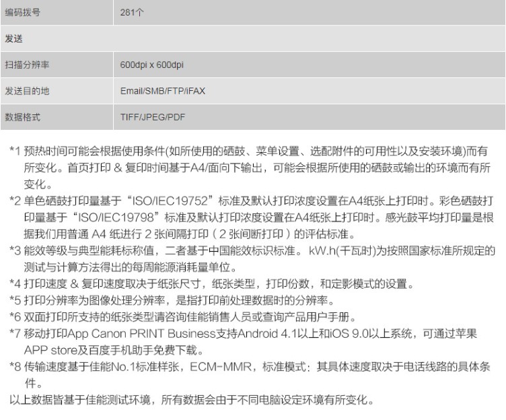Click the 'APP store及百度手机助手' line
Image resolution: width=506 pixels, height=420 pixels.
[114, 350]
